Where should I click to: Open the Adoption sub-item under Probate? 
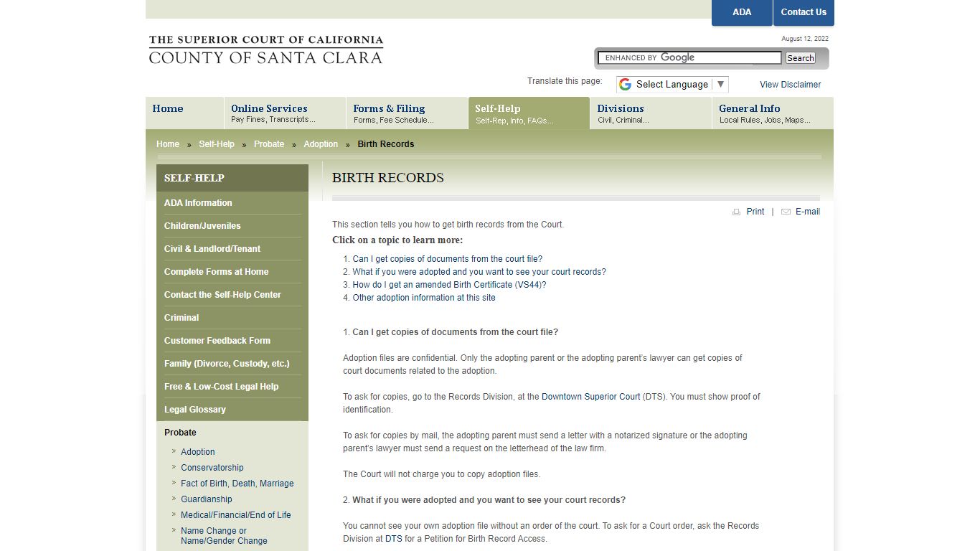pyautogui.click(x=198, y=452)
